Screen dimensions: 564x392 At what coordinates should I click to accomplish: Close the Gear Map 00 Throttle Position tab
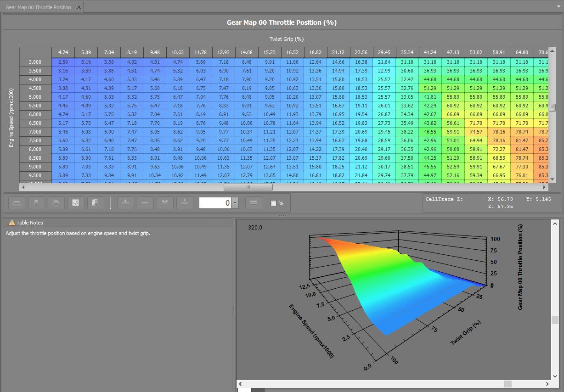pos(79,7)
